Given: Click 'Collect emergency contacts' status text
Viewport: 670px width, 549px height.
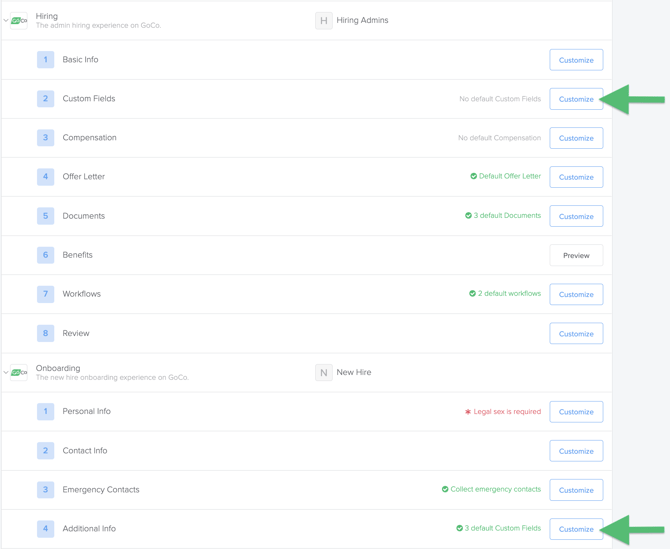Looking at the screenshot, I should point(496,489).
